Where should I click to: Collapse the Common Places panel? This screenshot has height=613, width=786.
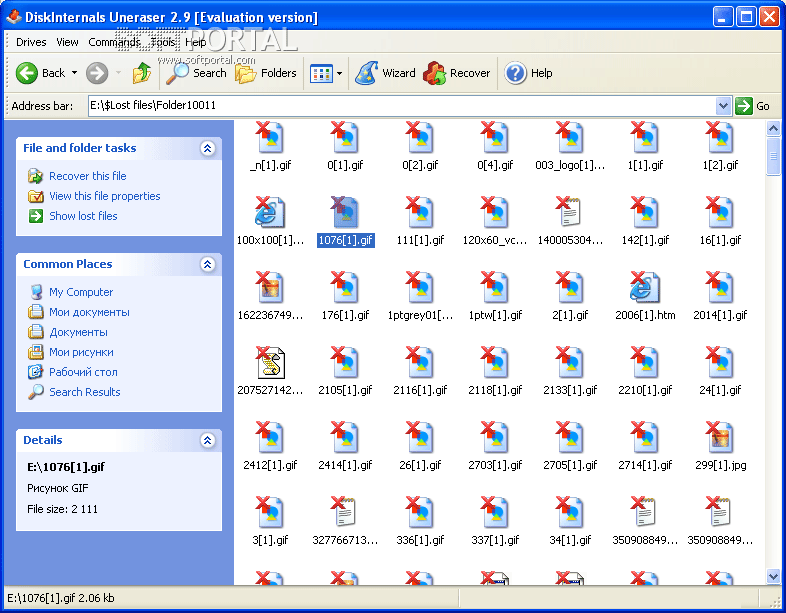208,264
